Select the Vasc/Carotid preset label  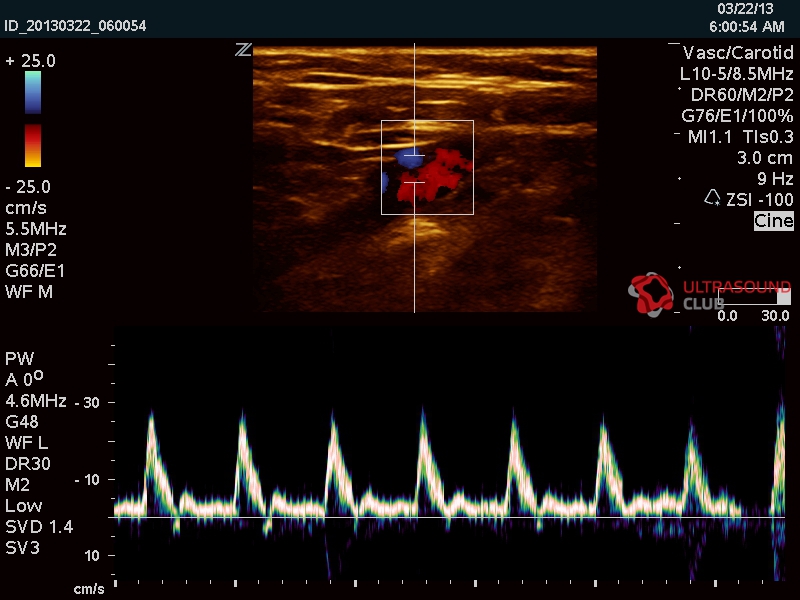738,53
